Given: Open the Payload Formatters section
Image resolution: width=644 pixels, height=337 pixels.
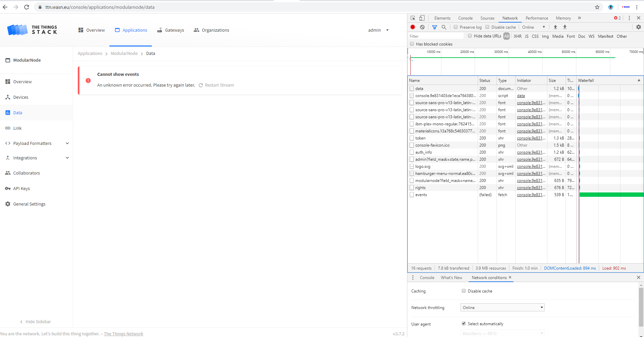Looking at the screenshot, I should tap(32, 143).
